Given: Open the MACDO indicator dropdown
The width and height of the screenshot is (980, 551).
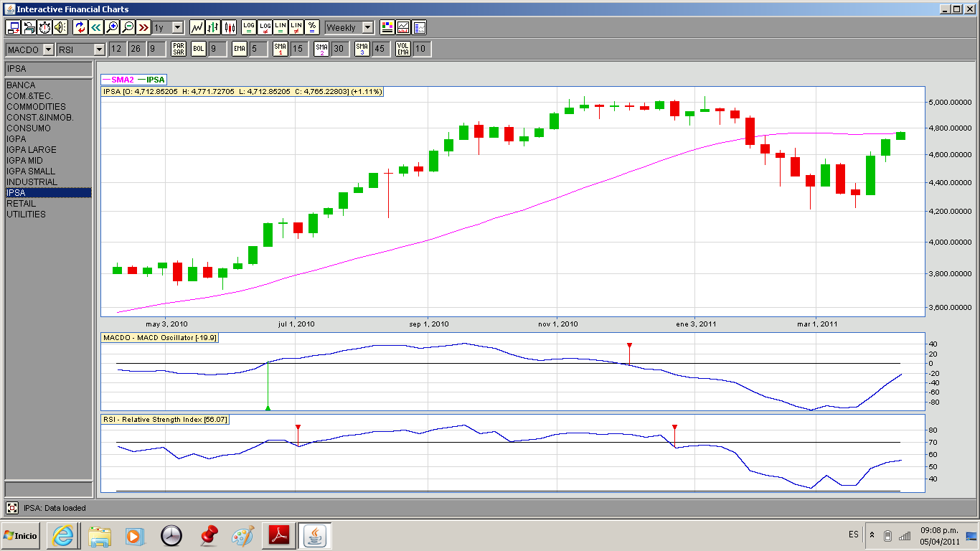Looking at the screenshot, I should (30, 49).
